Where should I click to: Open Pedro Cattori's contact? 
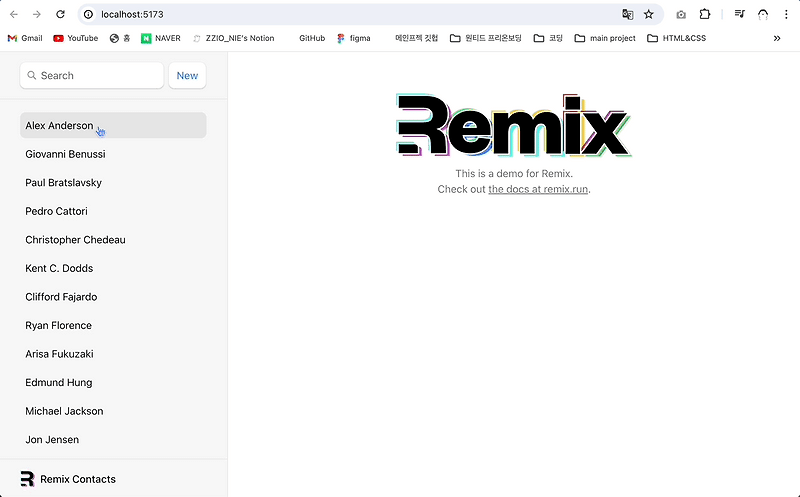[113, 211]
